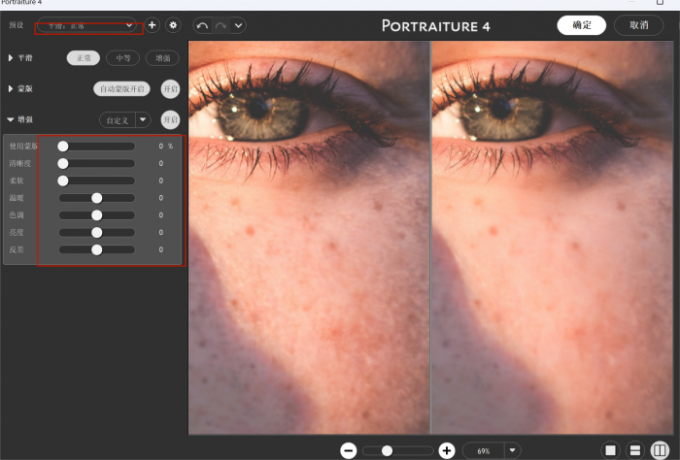Image resolution: width=680 pixels, height=460 pixels.
Task: Select 增强 smoothing level
Action: (163, 58)
